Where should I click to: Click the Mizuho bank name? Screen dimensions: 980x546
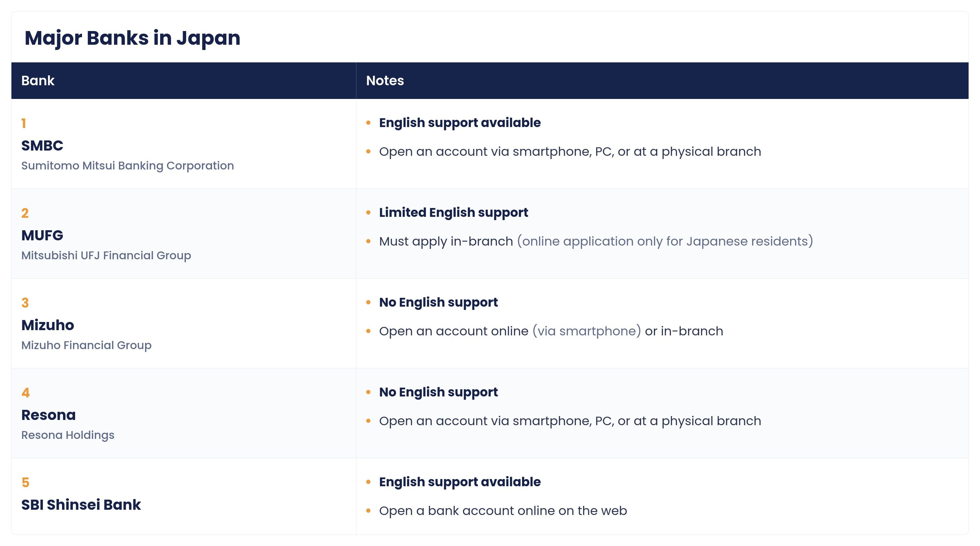click(x=48, y=325)
